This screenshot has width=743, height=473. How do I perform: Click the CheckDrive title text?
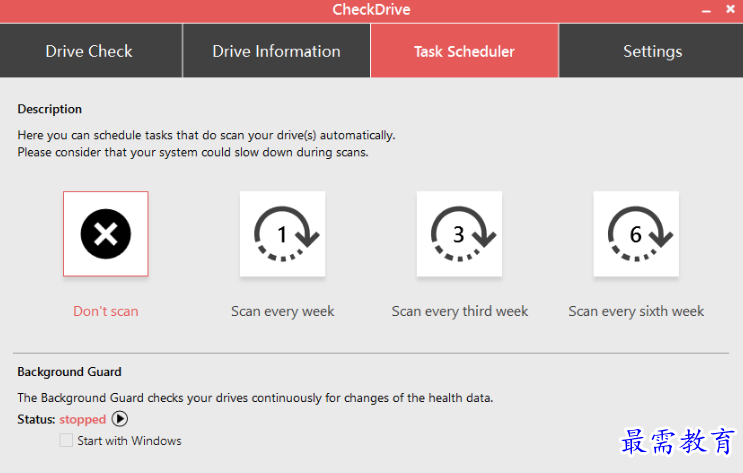[371, 9]
